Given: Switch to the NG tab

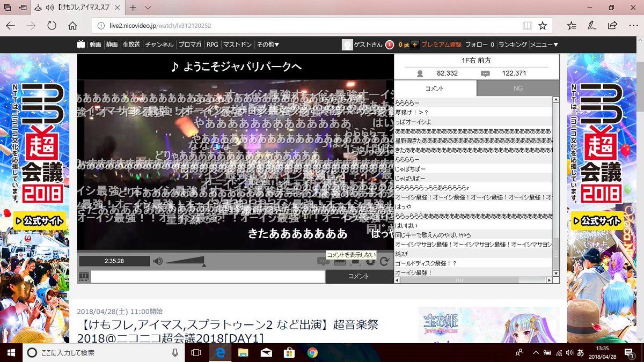Looking at the screenshot, I should tap(517, 88).
